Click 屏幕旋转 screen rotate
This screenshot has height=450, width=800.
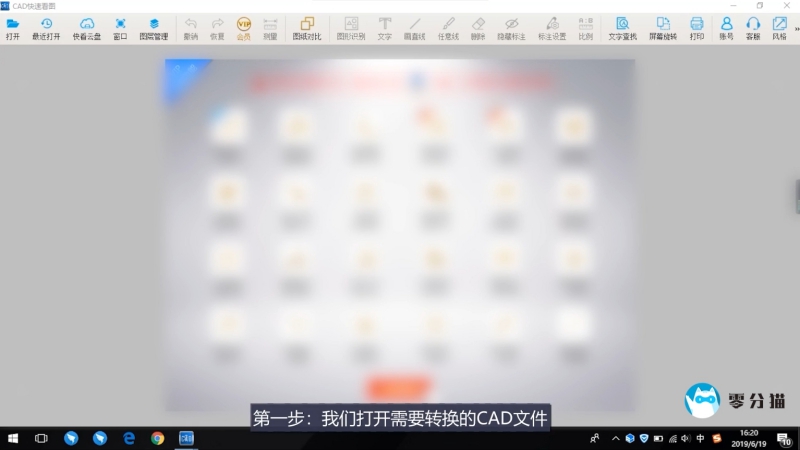(x=663, y=29)
